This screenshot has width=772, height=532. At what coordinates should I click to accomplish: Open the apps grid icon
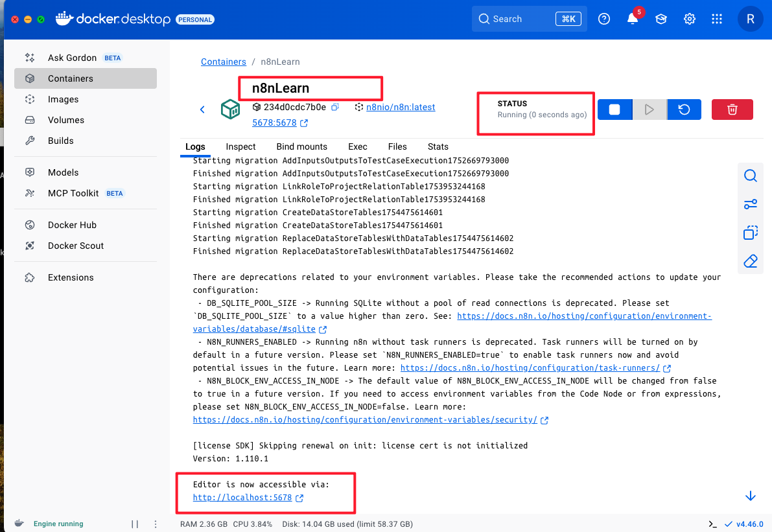(717, 19)
